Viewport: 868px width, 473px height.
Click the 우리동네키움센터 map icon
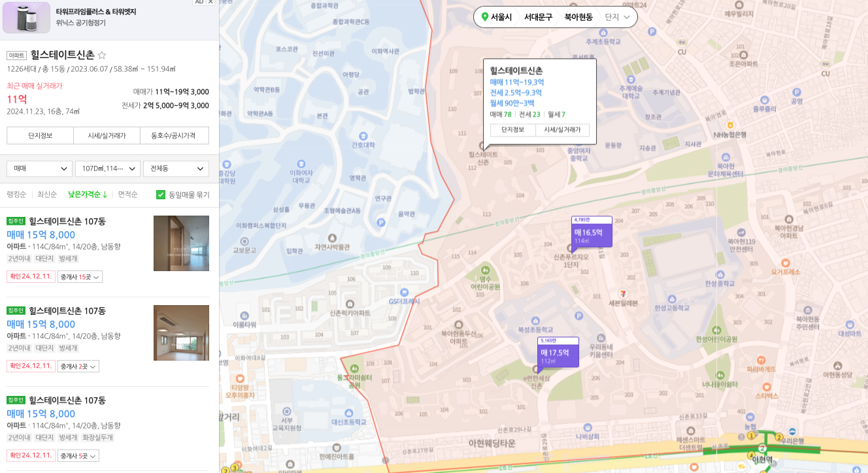600,338
